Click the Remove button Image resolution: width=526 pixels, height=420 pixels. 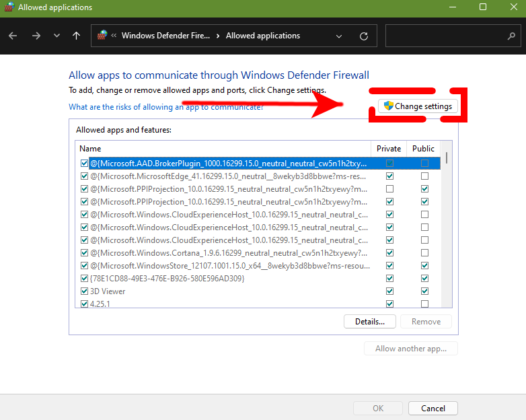tap(426, 322)
